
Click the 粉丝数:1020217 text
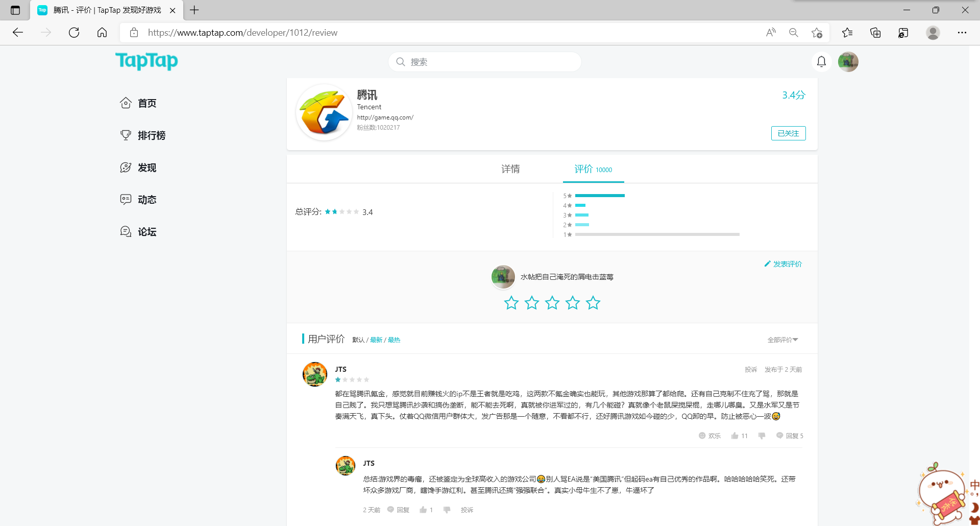[x=378, y=128]
